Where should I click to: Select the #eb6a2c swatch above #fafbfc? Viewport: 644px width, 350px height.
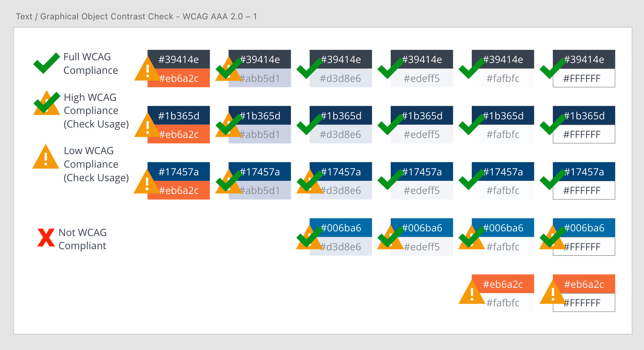click(503, 284)
